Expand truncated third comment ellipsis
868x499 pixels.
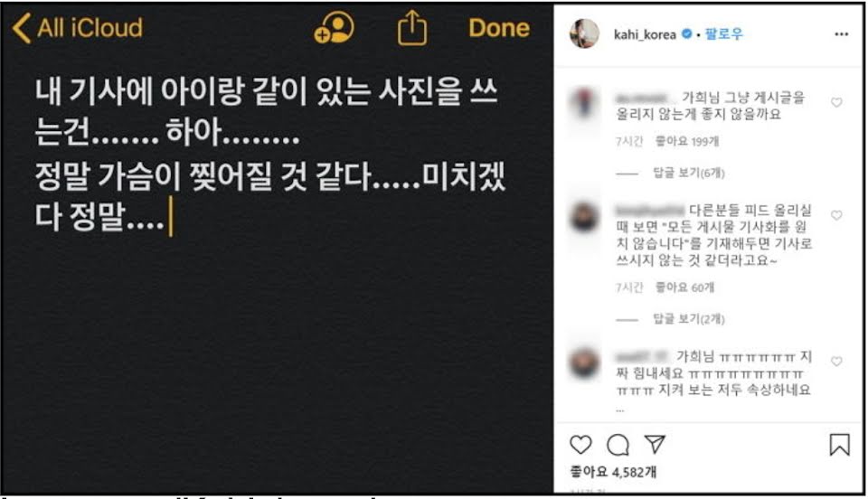pyautogui.click(x=620, y=410)
